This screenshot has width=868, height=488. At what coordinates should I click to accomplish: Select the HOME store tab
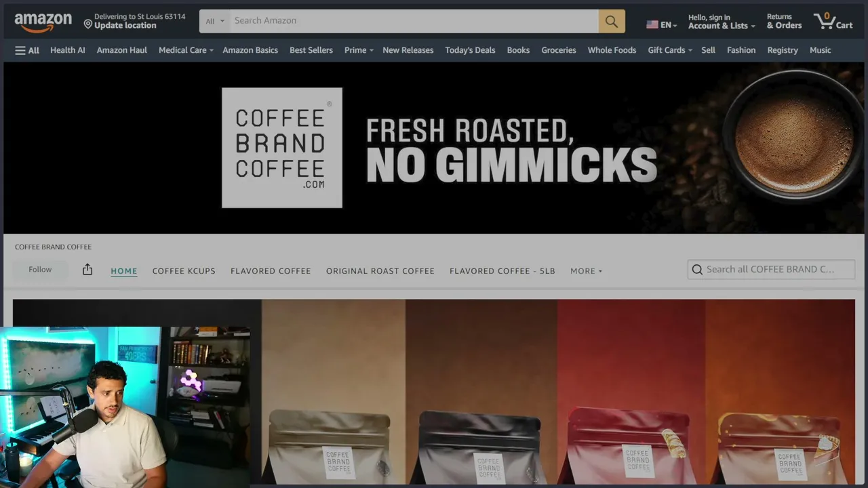coord(124,271)
